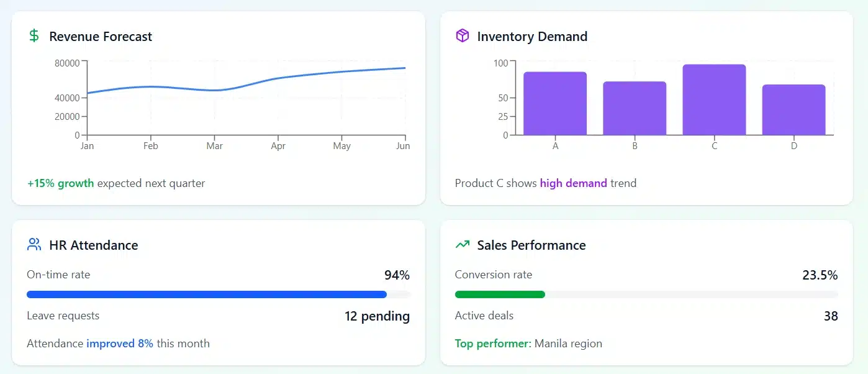Screen dimensions: 868x374
Task: Select the Sales Performance card header
Action: [531, 245]
